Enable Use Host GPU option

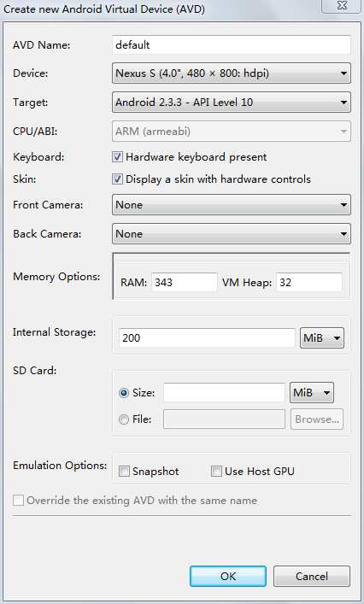pos(216,471)
